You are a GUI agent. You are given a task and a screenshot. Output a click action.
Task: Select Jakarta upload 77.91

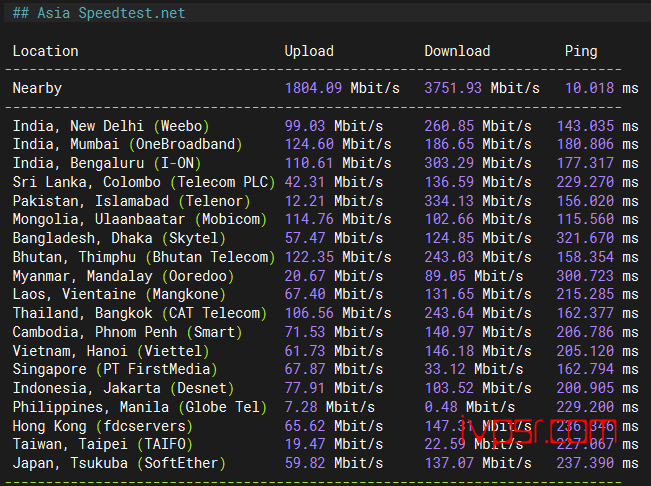[305, 388]
